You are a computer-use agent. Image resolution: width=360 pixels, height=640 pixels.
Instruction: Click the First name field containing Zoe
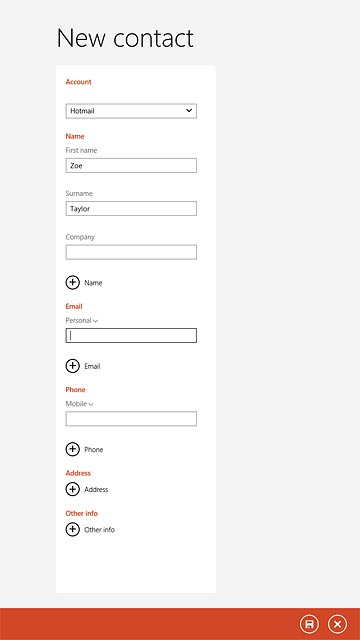click(131, 166)
